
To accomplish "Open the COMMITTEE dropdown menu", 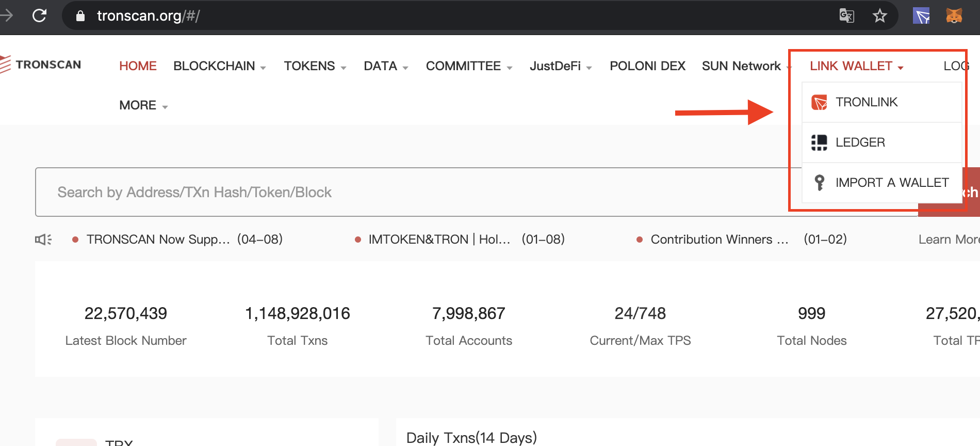I will [x=468, y=66].
